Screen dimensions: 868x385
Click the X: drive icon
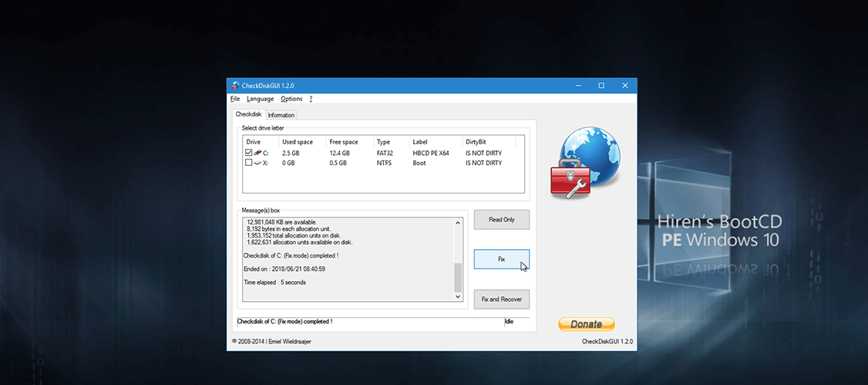coord(258,163)
